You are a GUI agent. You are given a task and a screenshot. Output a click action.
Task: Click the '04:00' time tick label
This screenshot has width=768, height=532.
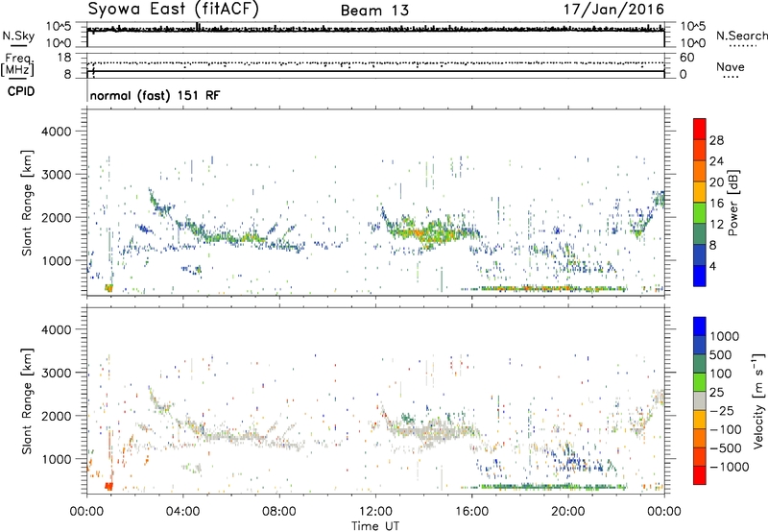[x=182, y=512]
